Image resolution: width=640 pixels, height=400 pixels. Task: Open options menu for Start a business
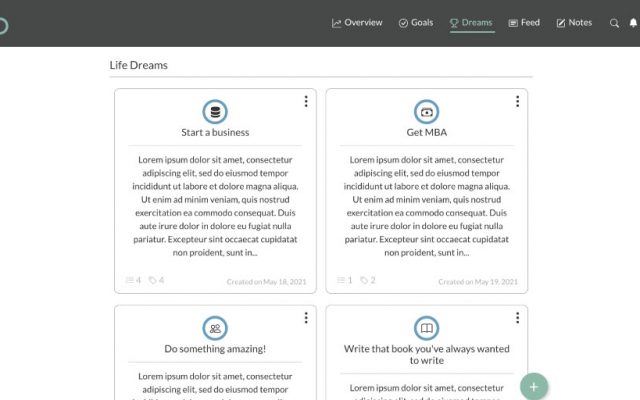(306, 101)
